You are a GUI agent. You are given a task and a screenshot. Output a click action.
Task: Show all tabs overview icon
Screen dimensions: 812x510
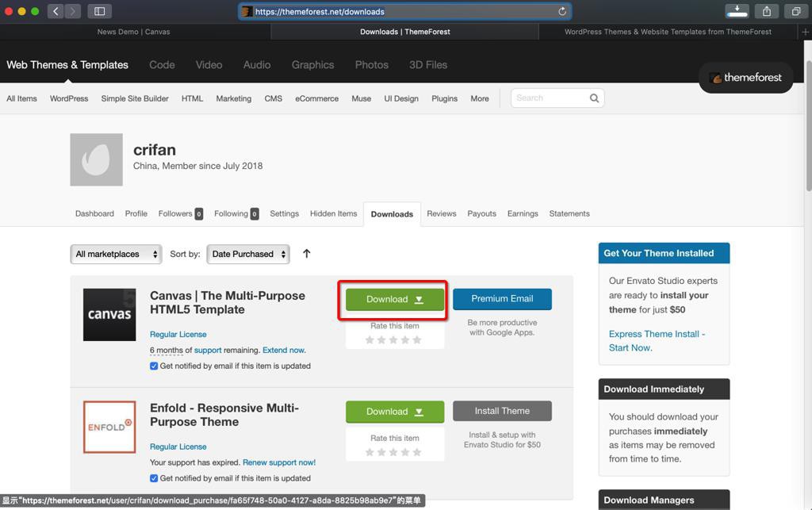(x=796, y=11)
